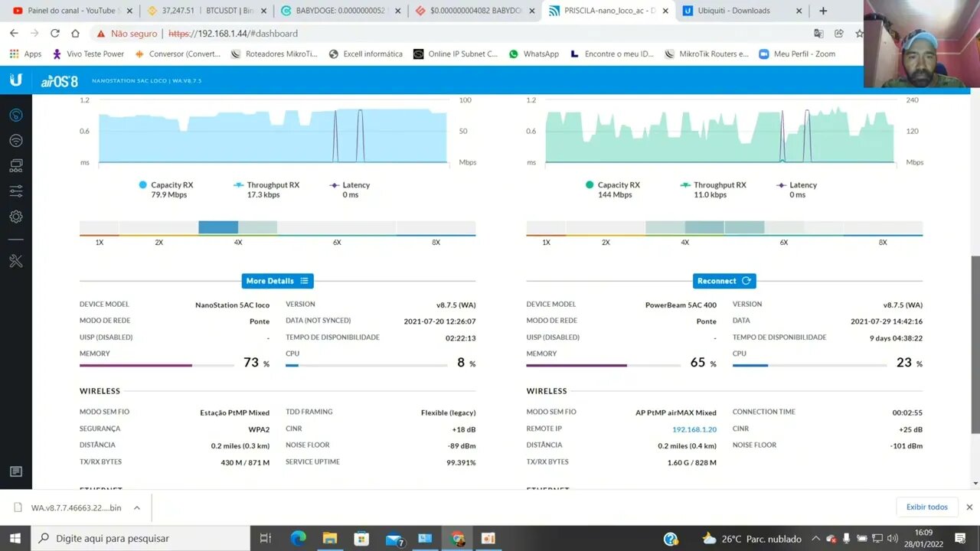This screenshot has width=980, height=551.
Task: Toggle the Throughput RX 17.3 kbps legend
Action: [266, 189]
